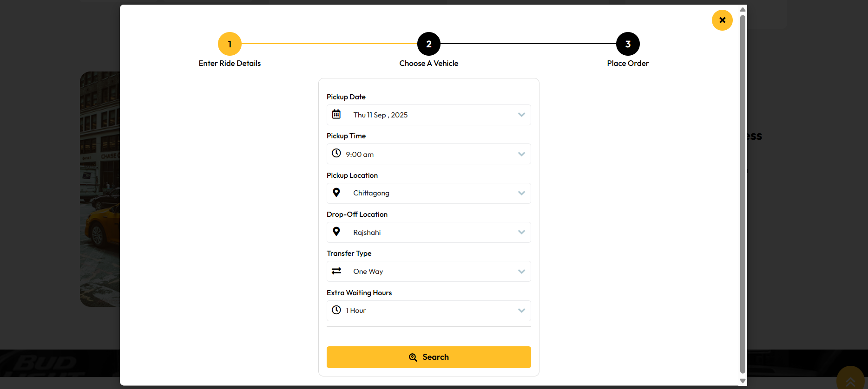The height and width of the screenshot is (389, 868).
Task: Expand the Pickup Location chevron arrow
Action: (x=521, y=193)
